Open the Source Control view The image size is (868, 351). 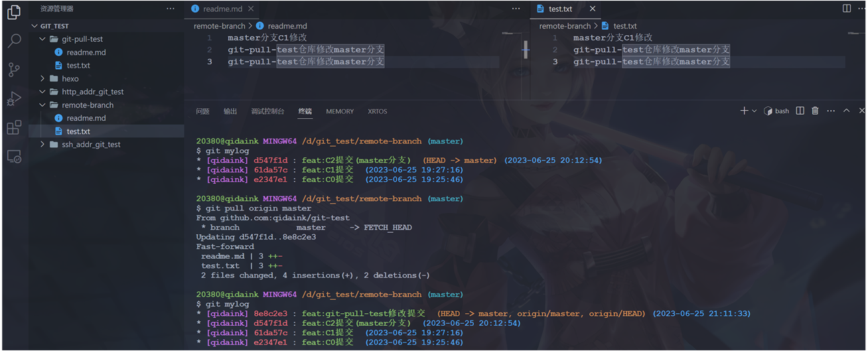click(x=13, y=69)
